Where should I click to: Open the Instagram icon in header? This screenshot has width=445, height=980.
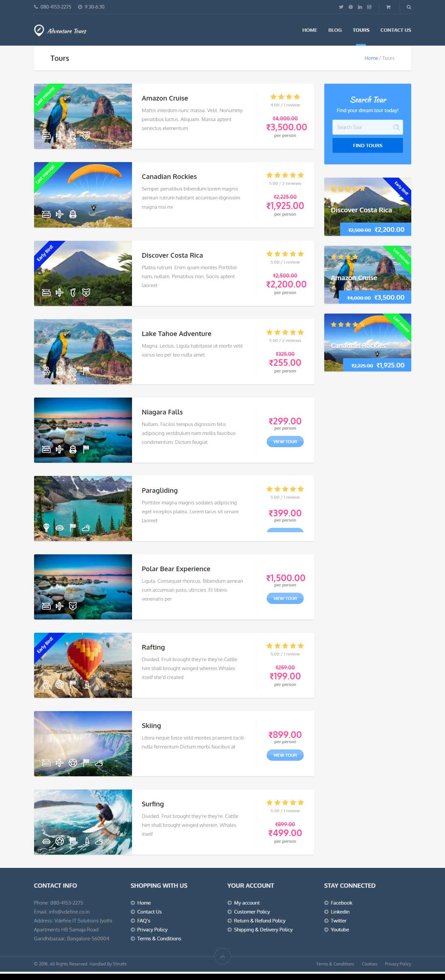click(x=369, y=7)
